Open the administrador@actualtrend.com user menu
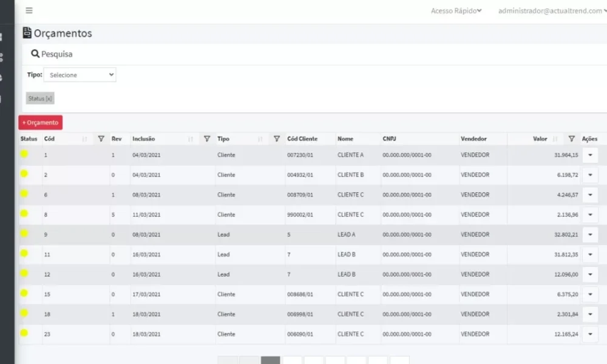Image resolution: width=607 pixels, height=364 pixels. (552, 11)
